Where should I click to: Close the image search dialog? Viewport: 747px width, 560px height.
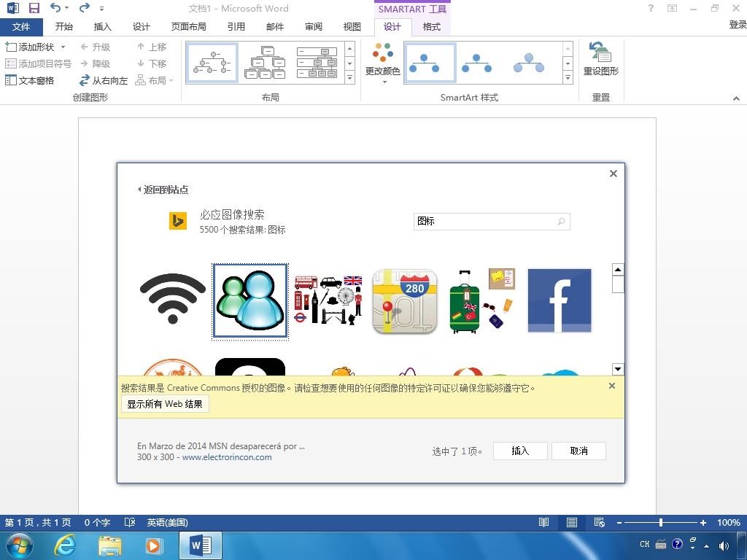[614, 174]
